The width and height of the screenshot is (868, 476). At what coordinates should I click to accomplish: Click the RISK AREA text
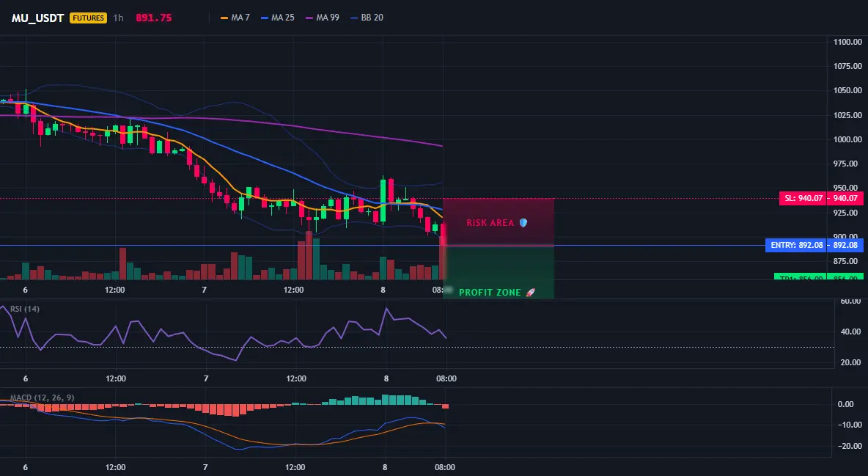tap(490, 223)
